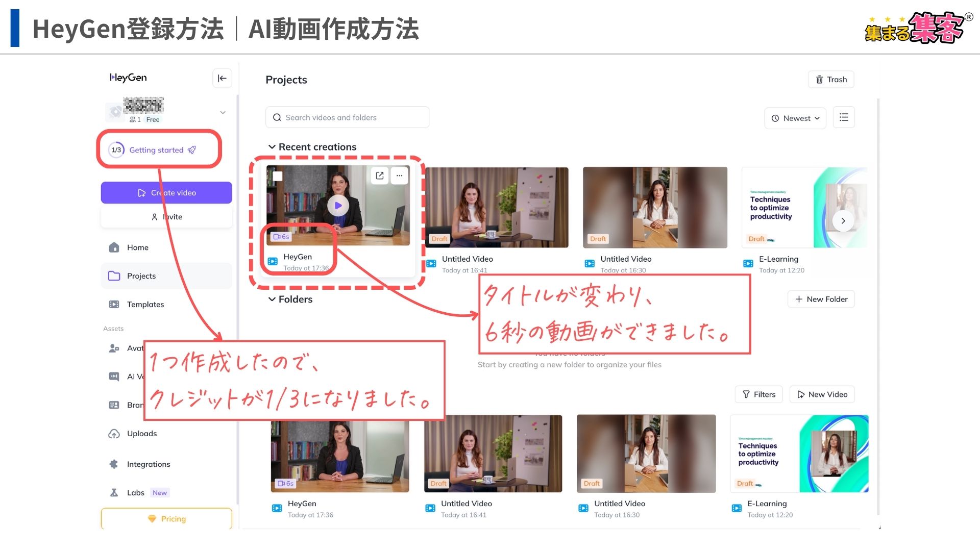The width and height of the screenshot is (980, 551).
Task: Switch to list view icon
Action: [844, 117]
